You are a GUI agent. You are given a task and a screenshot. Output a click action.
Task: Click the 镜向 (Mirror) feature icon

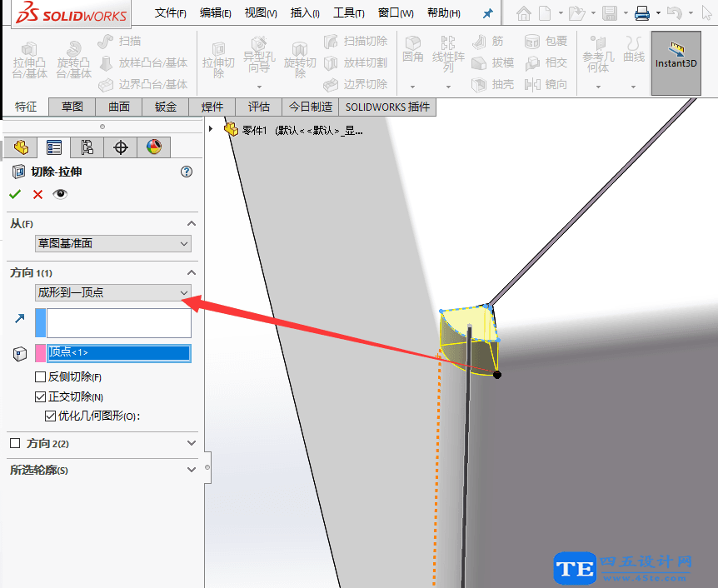click(544, 83)
